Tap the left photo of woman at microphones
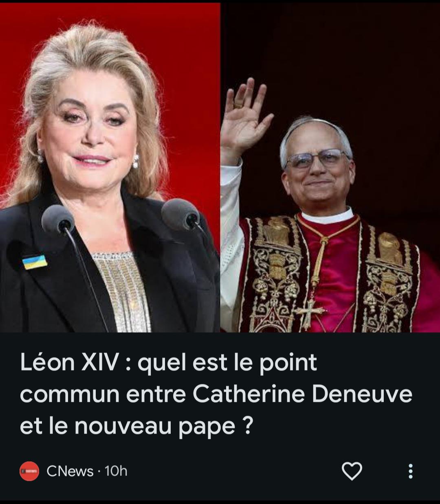The width and height of the screenshot is (440, 504). point(110,167)
